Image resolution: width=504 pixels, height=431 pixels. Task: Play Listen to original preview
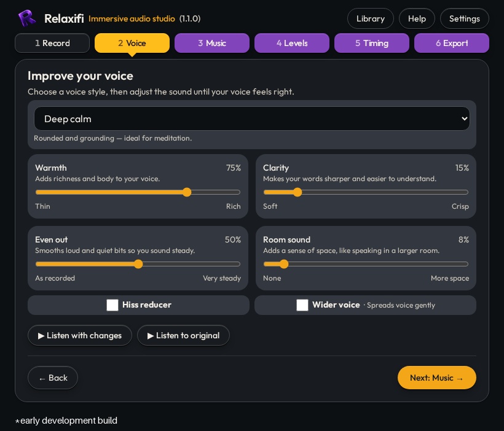[x=183, y=335]
